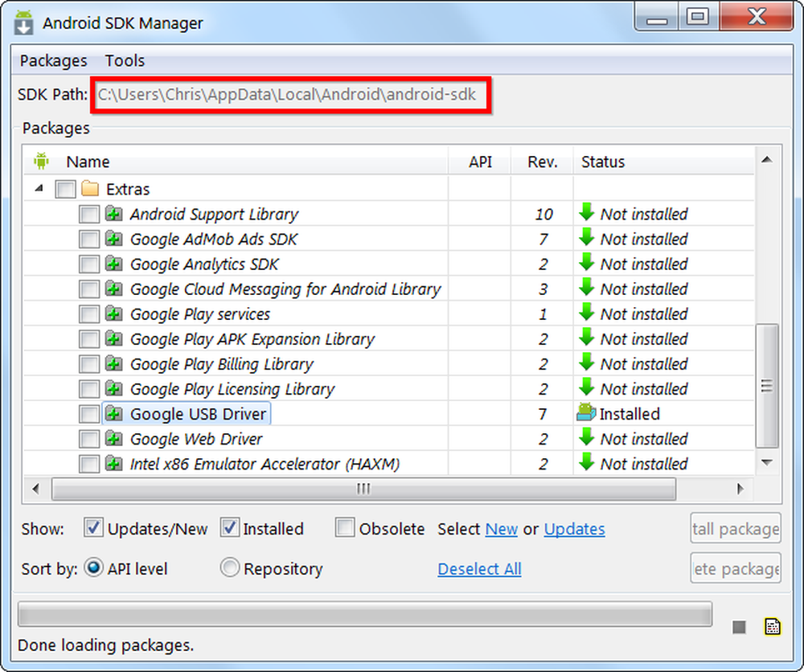This screenshot has height=672, width=804.
Task: Check the Google AdMob Ads SDK checkbox
Action: (89, 239)
